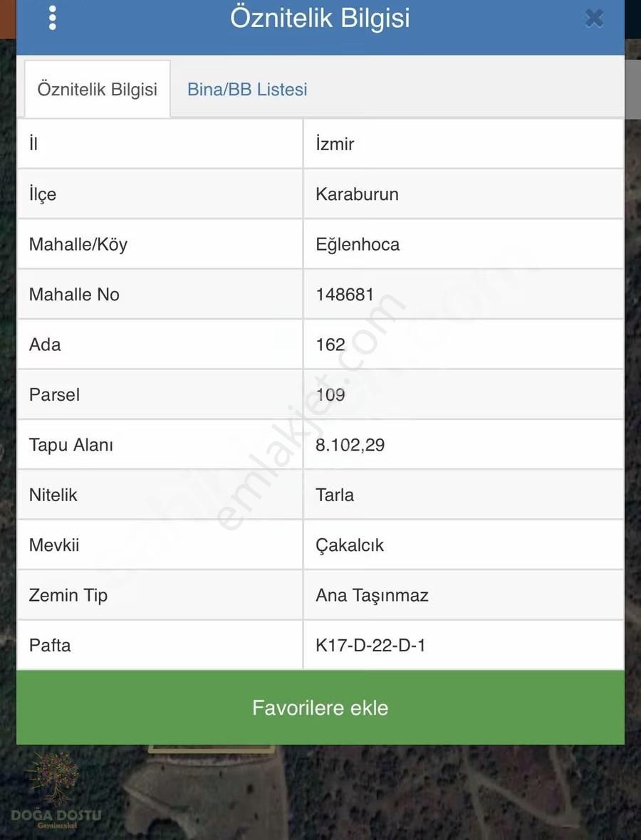641x840 pixels.
Task: Click the Öznitelik Bilgisi dialog title
Action: [320, 19]
